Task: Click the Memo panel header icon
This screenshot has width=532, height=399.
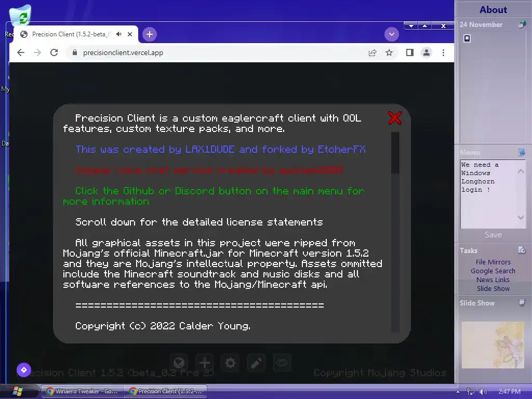Action: click(522, 152)
